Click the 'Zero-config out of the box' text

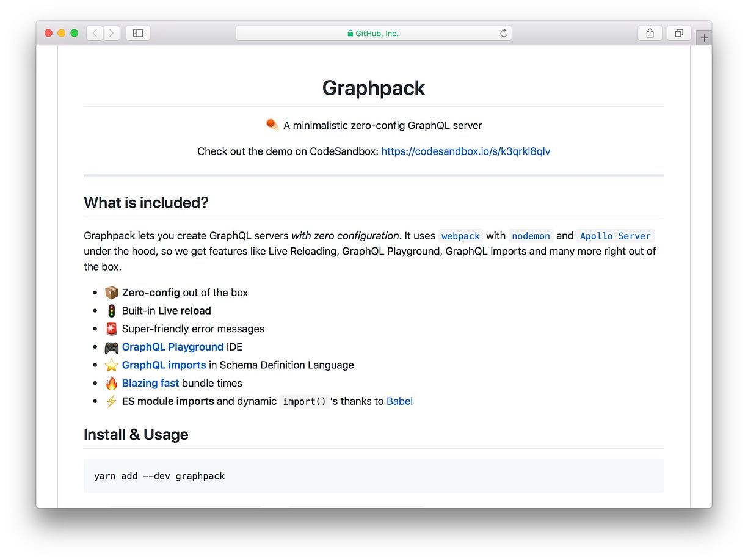coord(185,293)
